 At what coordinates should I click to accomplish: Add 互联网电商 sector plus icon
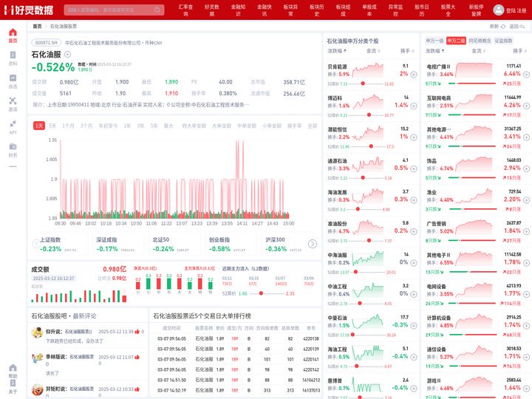click(526, 106)
